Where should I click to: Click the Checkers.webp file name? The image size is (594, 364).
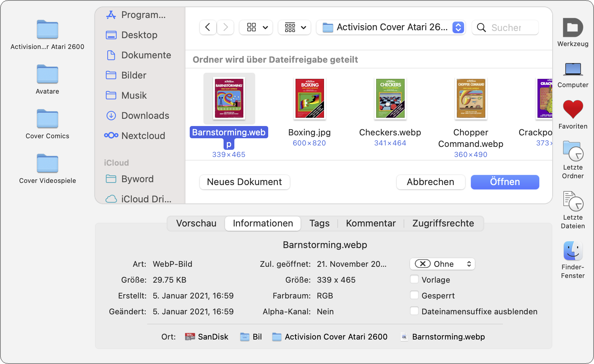click(390, 132)
